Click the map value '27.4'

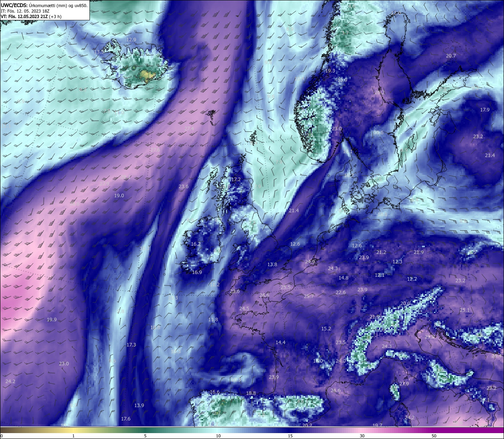(x=189, y=128)
